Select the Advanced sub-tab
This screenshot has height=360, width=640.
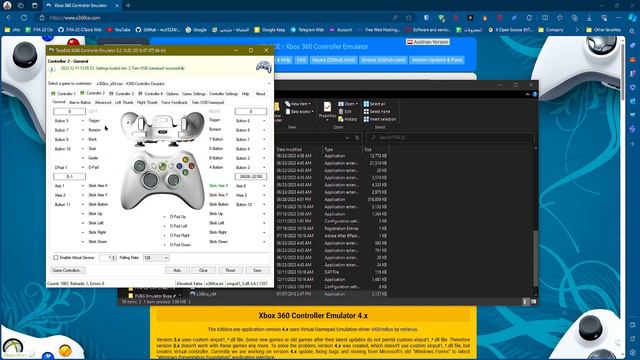coord(103,102)
